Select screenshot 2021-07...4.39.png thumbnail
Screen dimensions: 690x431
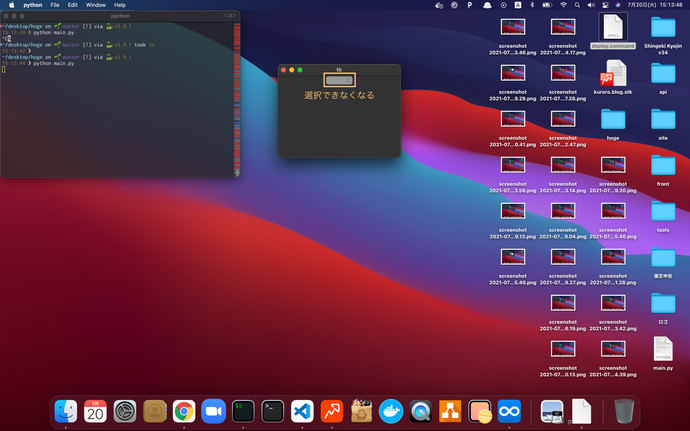click(613, 350)
